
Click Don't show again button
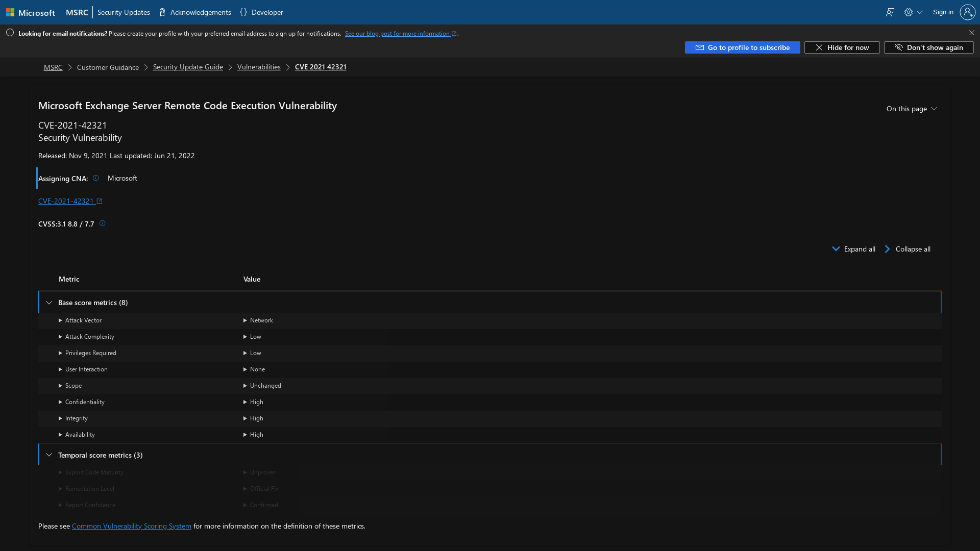coord(928,47)
